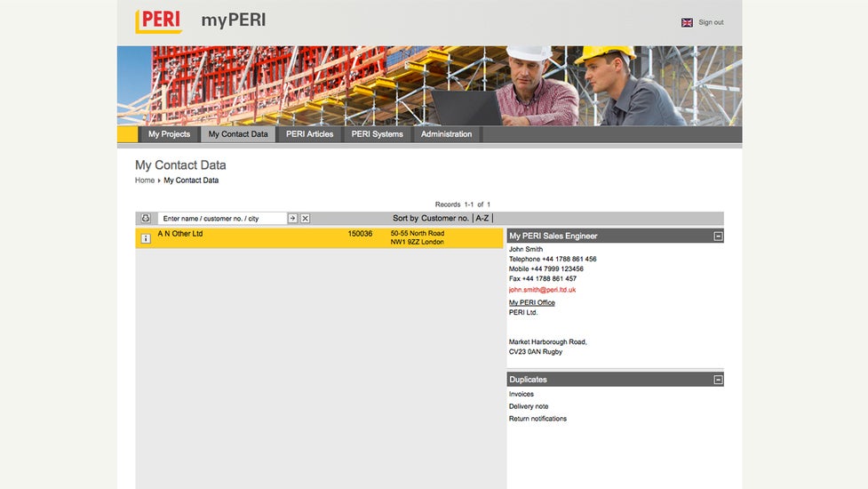Click the Sign out link
The width and height of the screenshot is (868, 489).
pyautogui.click(x=711, y=23)
